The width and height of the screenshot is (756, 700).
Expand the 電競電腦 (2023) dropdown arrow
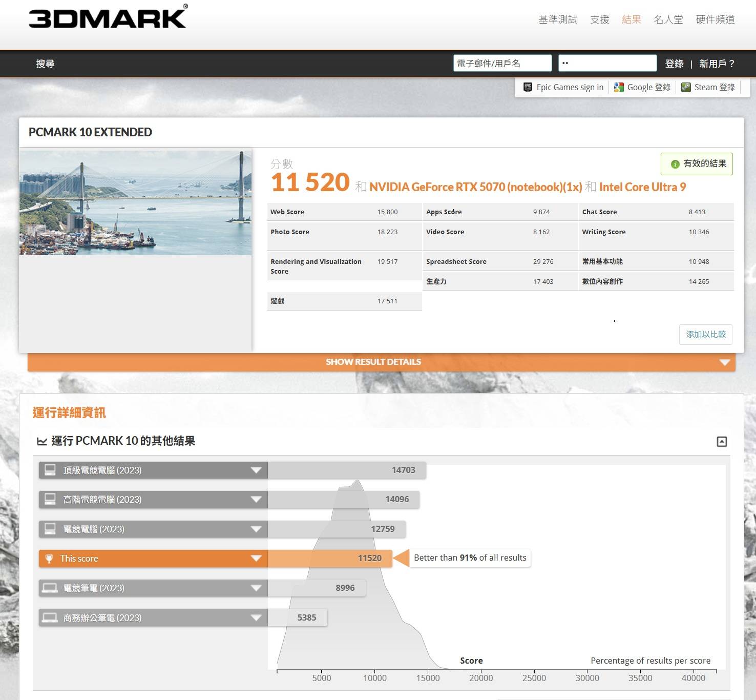256,529
